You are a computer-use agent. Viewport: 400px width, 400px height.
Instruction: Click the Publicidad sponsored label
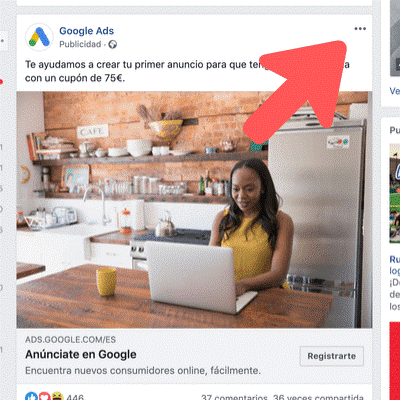coord(80,44)
